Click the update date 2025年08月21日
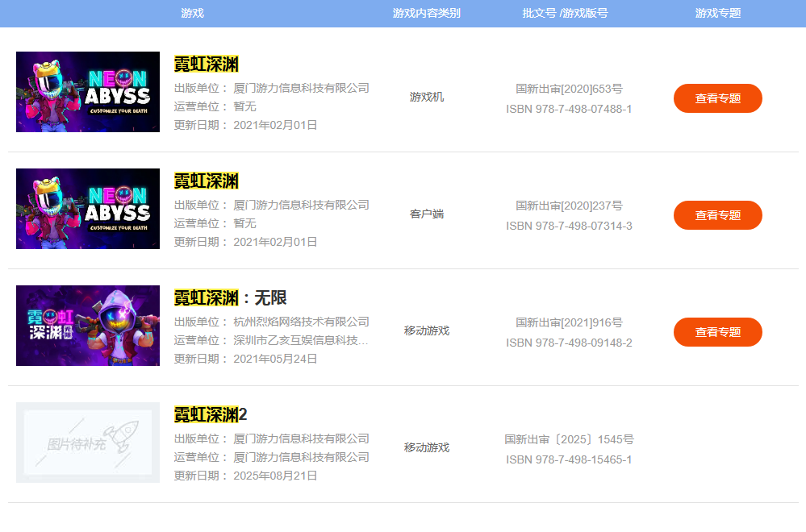This screenshot has height=532, width=806. (275, 476)
